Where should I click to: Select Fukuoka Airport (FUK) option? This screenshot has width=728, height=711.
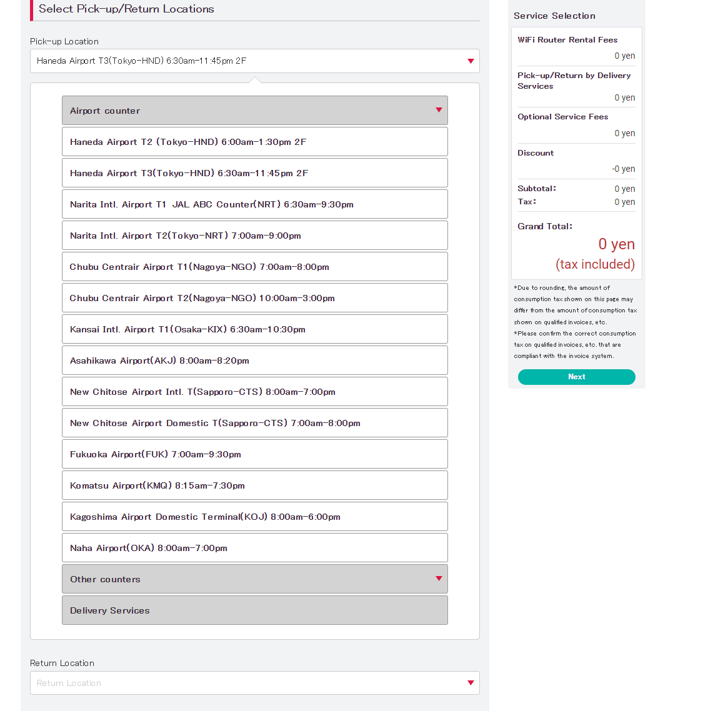[x=254, y=454]
